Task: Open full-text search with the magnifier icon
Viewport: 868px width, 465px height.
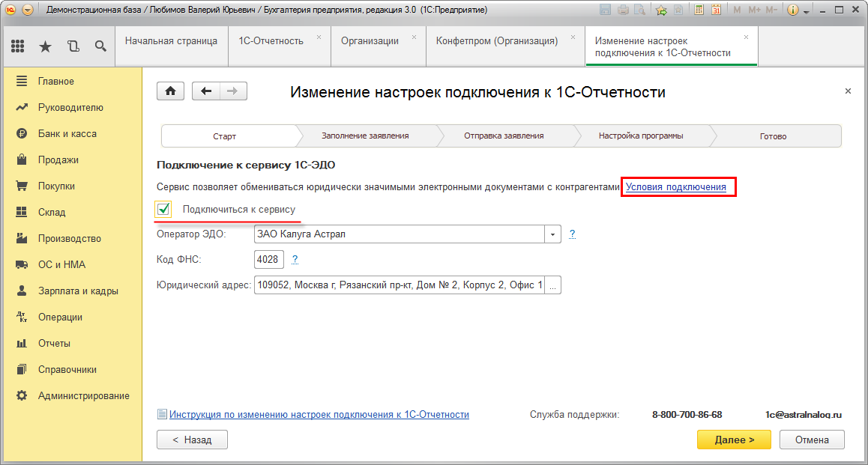Action: tap(100, 46)
